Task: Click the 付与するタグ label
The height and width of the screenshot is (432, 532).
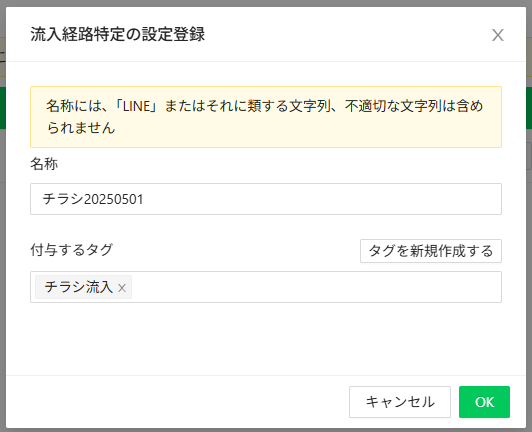Action: click(x=72, y=250)
